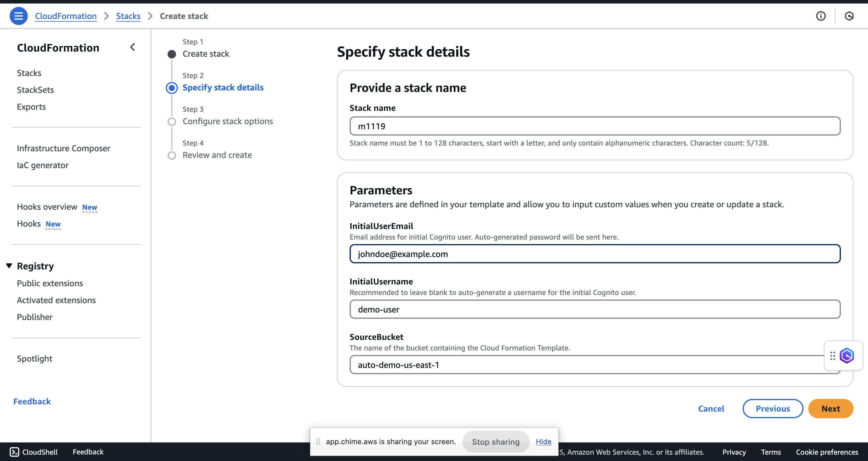Go to CloudFormation breadcrumb link
The image size is (868, 461).
pos(66,16)
